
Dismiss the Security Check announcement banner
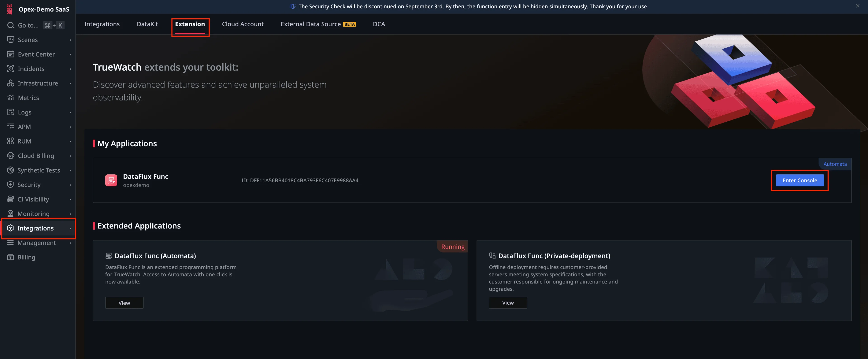[857, 6]
